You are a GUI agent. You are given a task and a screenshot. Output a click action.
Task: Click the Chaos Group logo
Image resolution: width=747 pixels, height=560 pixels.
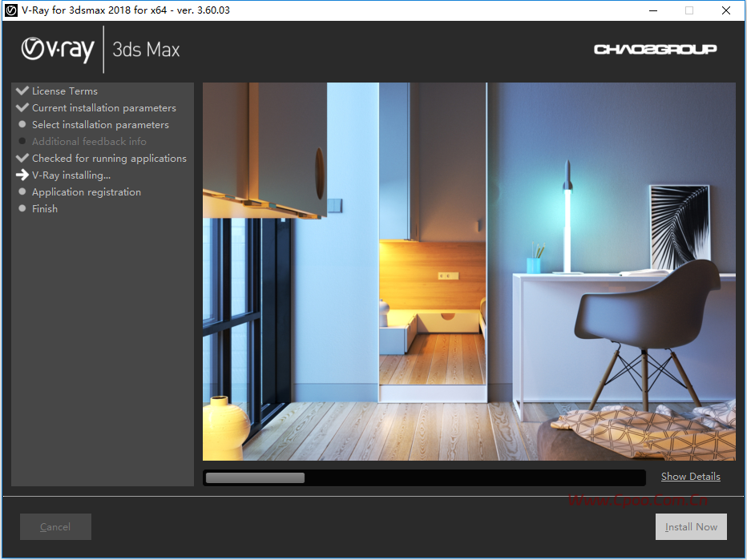[655, 49]
